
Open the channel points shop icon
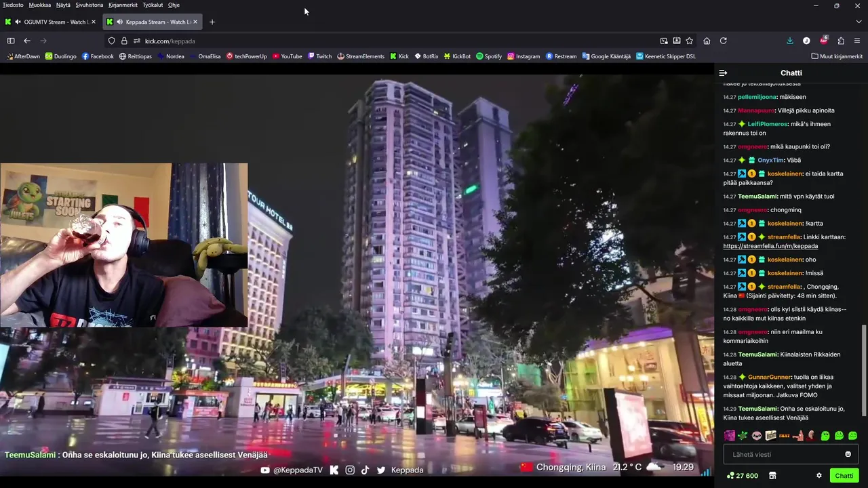click(x=772, y=476)
